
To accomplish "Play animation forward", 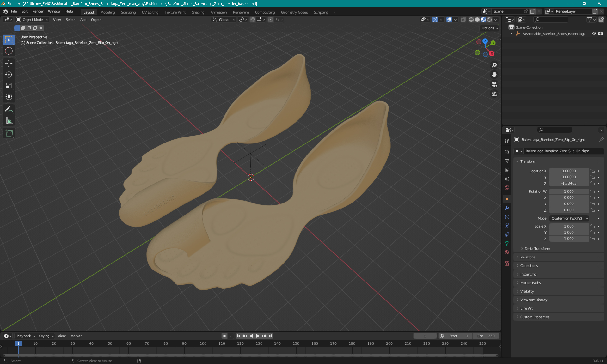I will 257,336.
